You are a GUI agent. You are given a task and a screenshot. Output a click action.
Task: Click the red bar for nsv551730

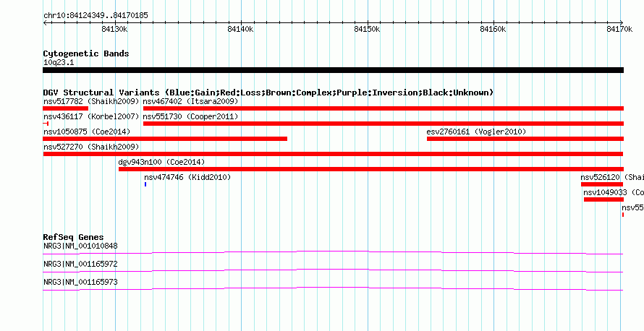(x=384, y=124)
